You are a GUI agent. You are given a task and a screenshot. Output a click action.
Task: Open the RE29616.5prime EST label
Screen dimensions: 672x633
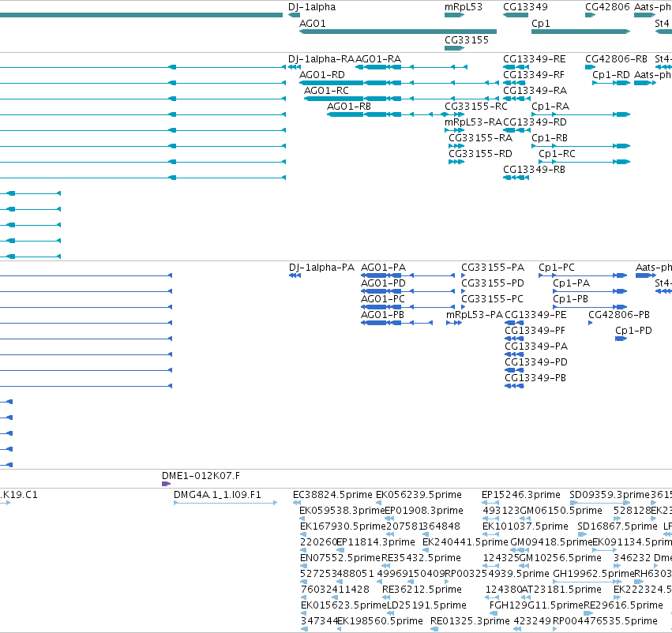coord(623,605)
